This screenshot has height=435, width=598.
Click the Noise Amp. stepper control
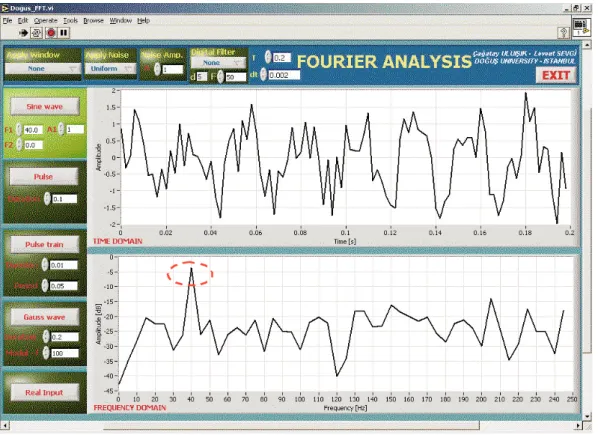click(x=157, y=69)
